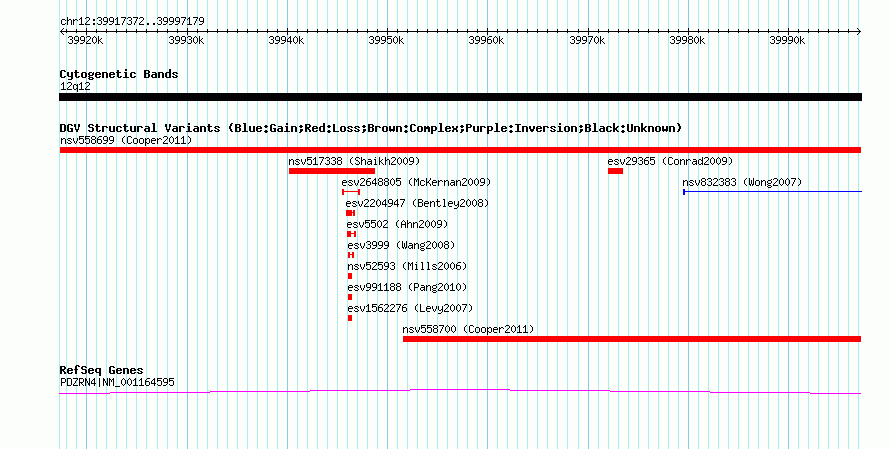Viewport: 890px width, 449px height.
Task: Click the red glyph under esv5502
Action: [x=351, y=234]
